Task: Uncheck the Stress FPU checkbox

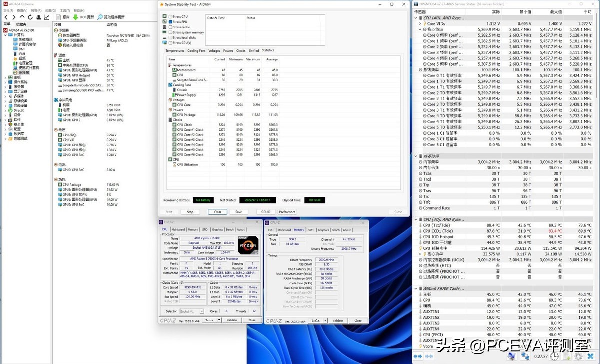Action: pyautogui.click(x=171, y=22)
